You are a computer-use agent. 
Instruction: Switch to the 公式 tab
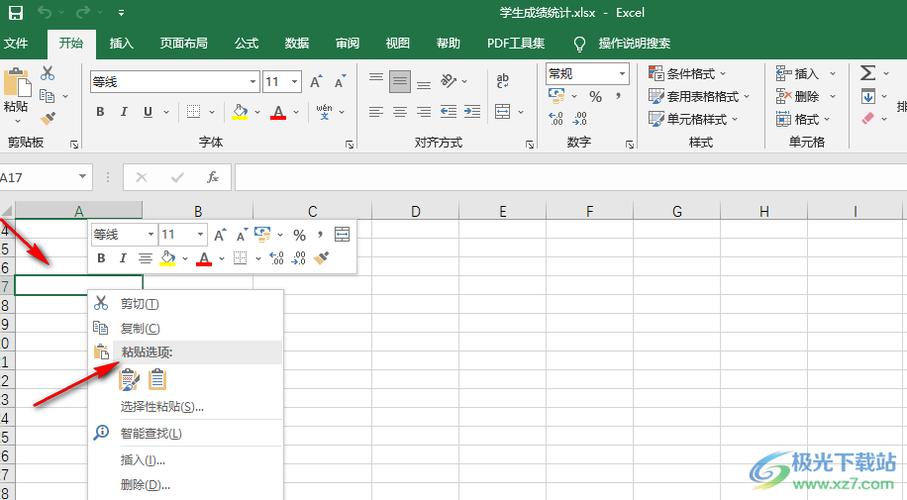pos(246,43)
